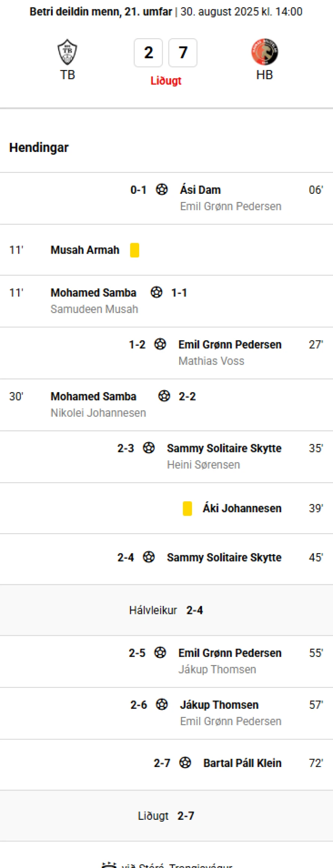Screen dimensions: 333x868
Task: Open player Mohamed Samba at 1-1 goal
Action: 94,293
